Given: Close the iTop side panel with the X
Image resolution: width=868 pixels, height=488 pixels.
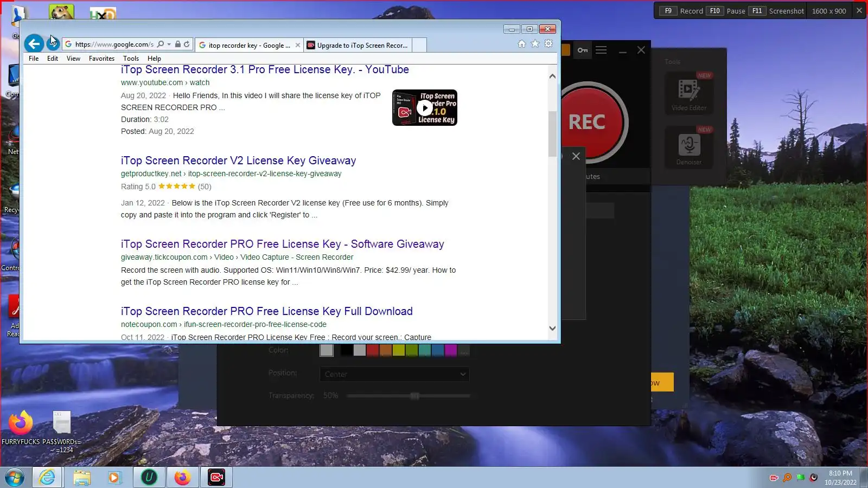Looking at the screenshot, I should click(576, 156).
